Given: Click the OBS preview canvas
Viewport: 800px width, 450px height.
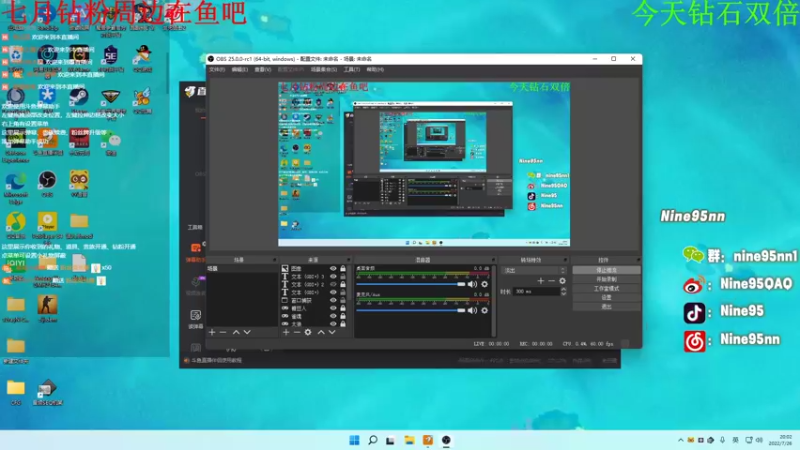Looking at the screenshot, I should pos(424,164).
